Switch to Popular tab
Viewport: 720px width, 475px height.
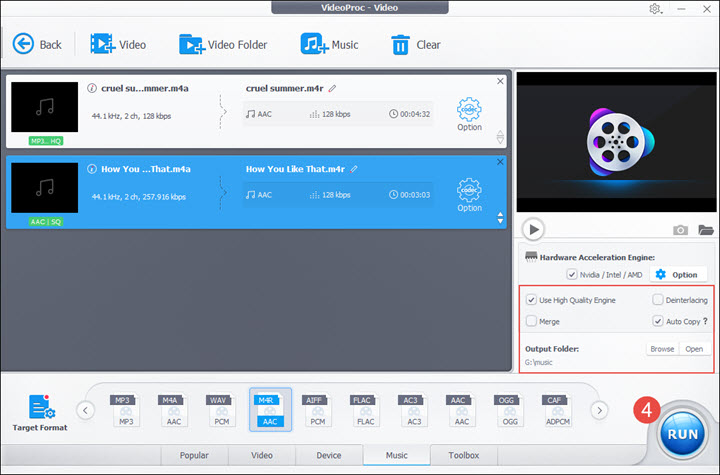click(194, 455)
